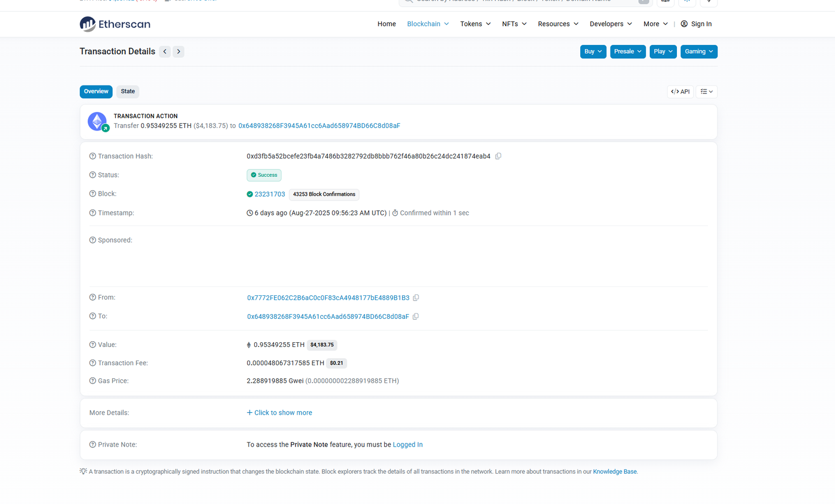Click the 0.95349255 ETH amount in Value row
The width and height of the screenshot is (835, 504).
(279, 345)
